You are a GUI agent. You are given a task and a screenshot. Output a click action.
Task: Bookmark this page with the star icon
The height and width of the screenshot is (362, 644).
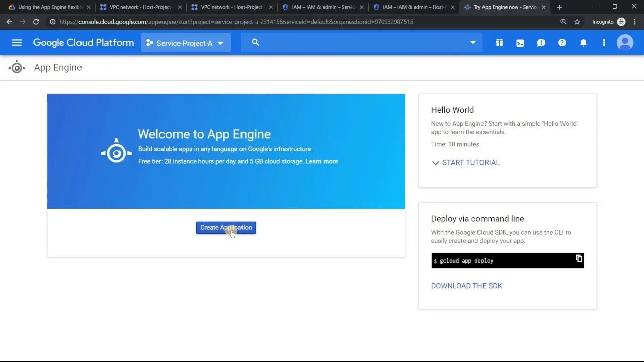pos(577,22)
